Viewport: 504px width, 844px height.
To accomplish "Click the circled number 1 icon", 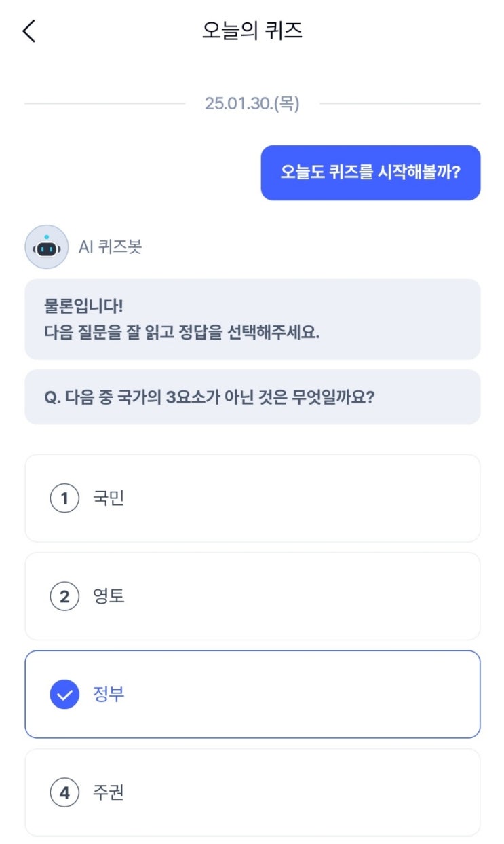I will [x=64, y=499].
